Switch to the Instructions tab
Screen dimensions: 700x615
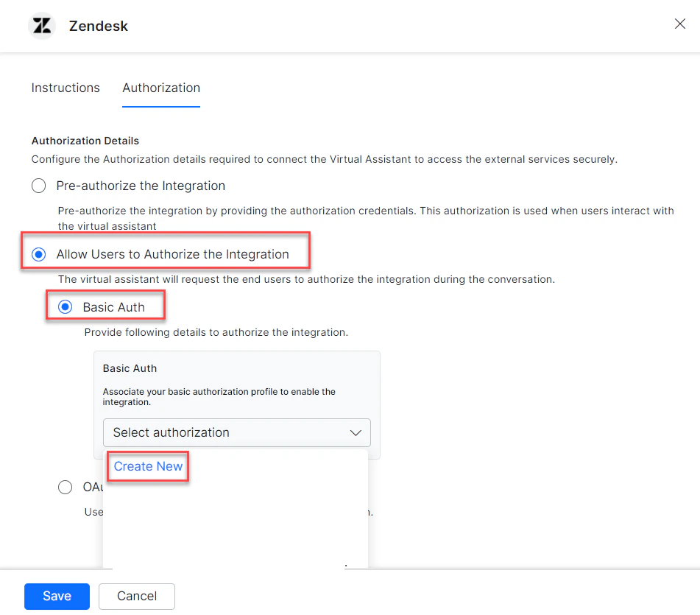coord(65,88)
